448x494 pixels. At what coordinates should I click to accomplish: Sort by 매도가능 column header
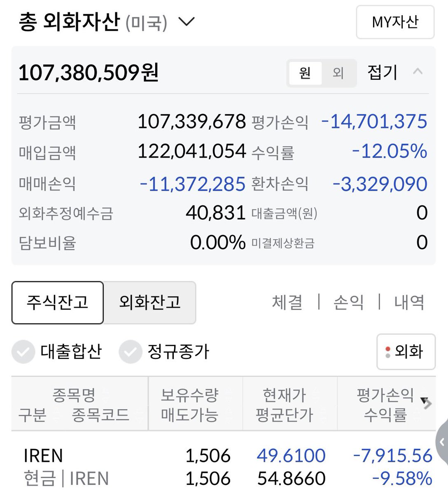tap(189, 415)
